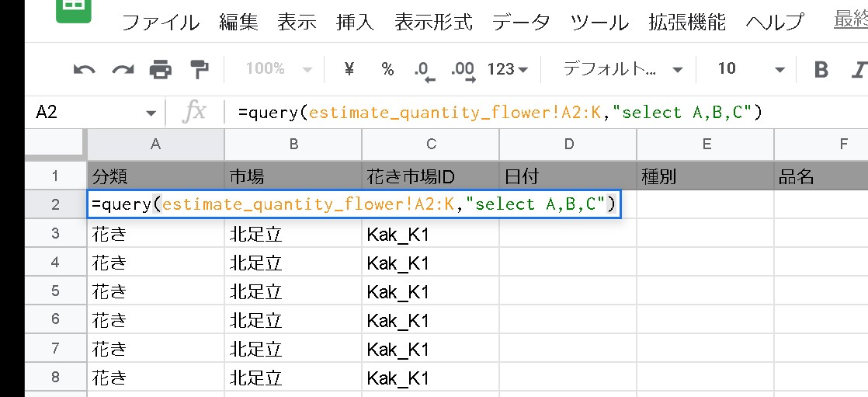The height and width of the screenshot is (397, 868).
Task: Open the 表示 menu
Action: 297,23
